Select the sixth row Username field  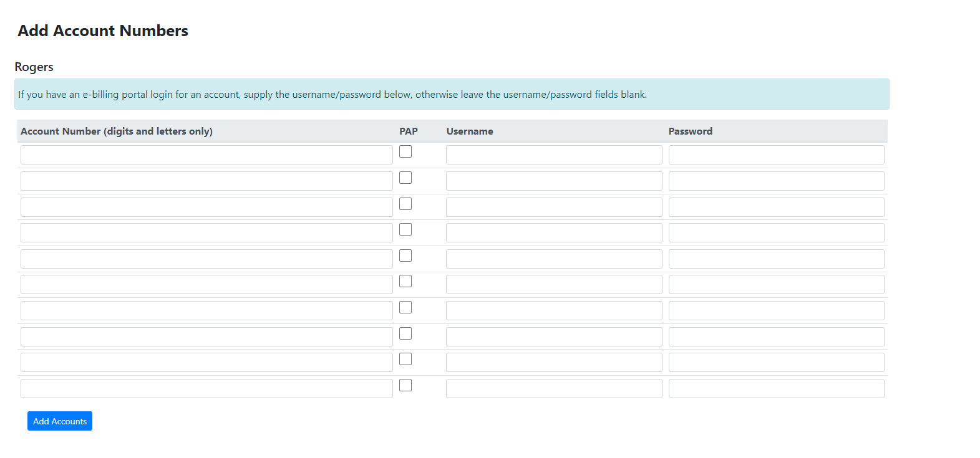coord(554,285)
